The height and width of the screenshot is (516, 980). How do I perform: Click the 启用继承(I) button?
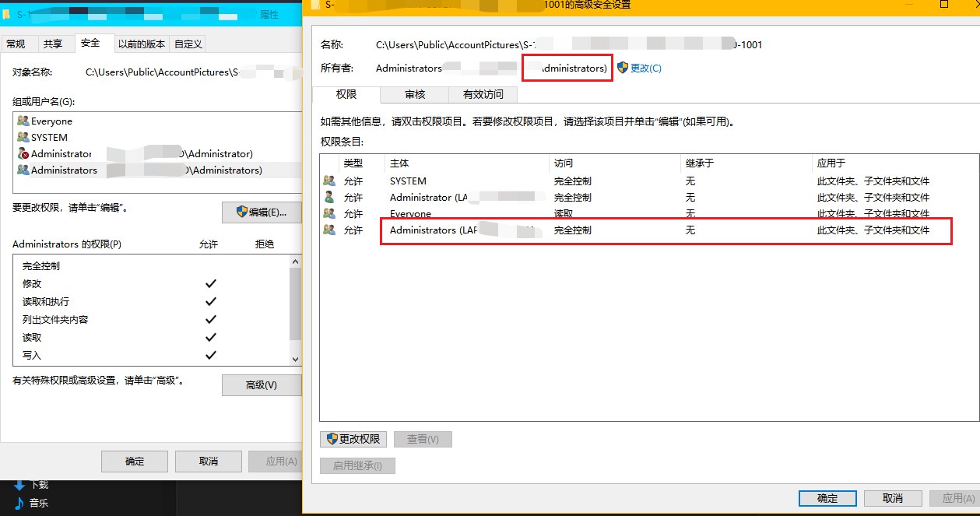[358, 465]
